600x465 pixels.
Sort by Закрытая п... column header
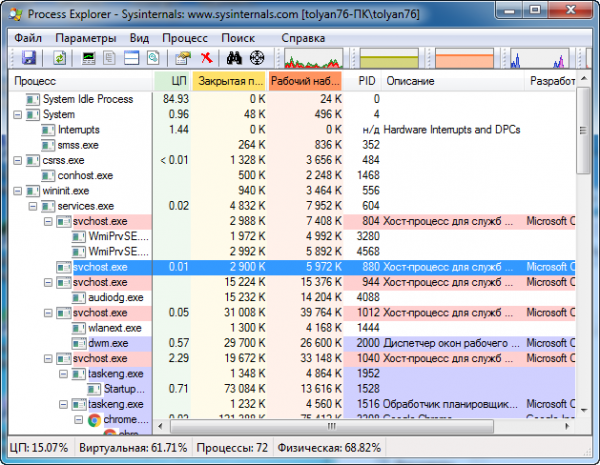[x=230, y=81]
